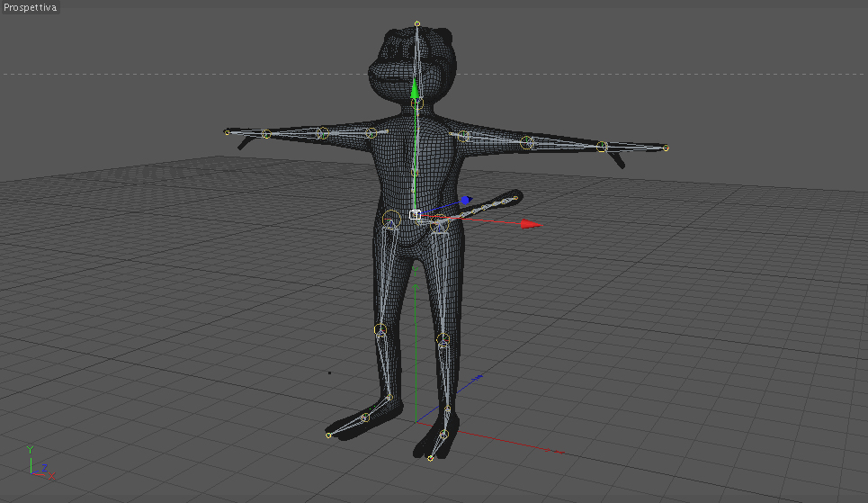Image resolution: width=868 pixels, height=503 pixels.
Task: Grab the green Y-axis arrow of the gizmo
Action: pos(414,89)
